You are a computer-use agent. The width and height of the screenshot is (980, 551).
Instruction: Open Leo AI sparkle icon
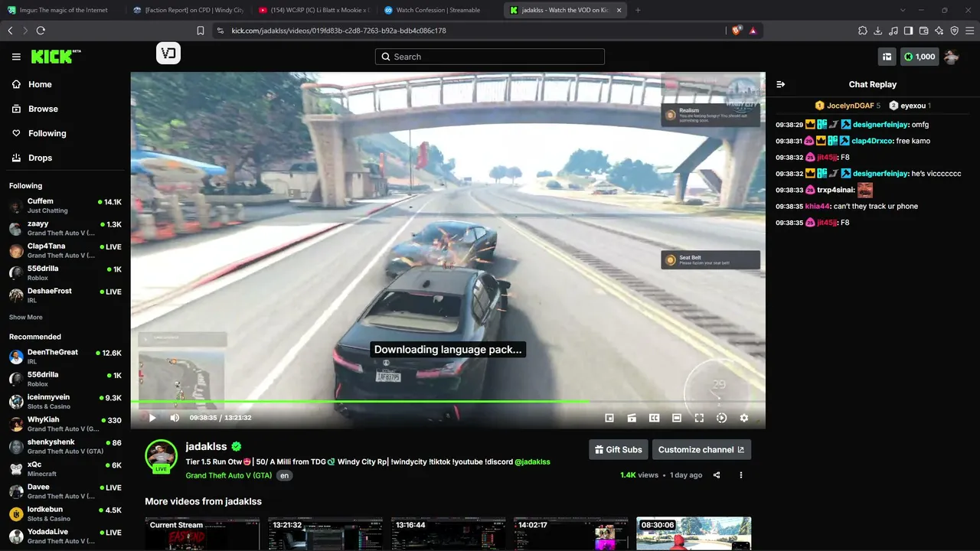pos(939,31)
